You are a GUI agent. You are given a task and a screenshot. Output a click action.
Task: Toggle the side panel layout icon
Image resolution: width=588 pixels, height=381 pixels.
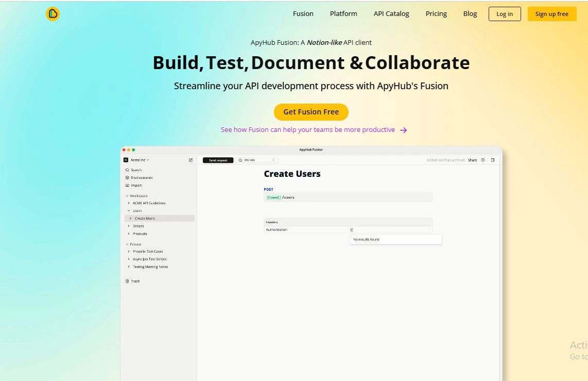[x=493, y=160]
